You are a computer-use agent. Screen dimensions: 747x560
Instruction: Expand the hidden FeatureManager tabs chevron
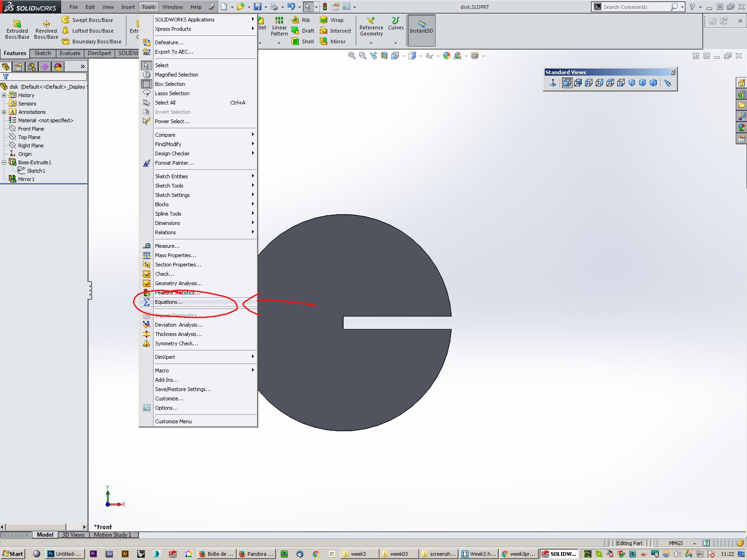point(83,67)
